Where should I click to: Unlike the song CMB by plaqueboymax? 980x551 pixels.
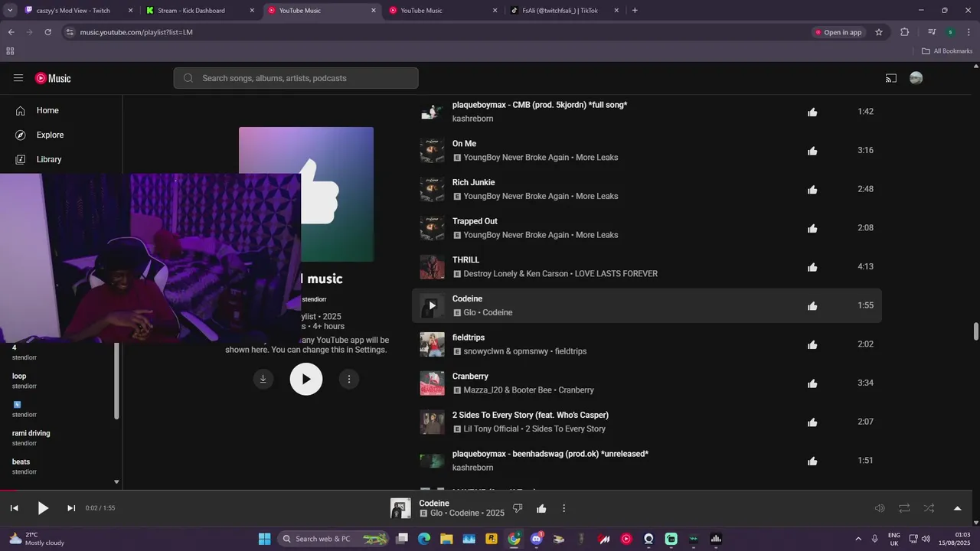pyautogui.click(x=812, y=112)
